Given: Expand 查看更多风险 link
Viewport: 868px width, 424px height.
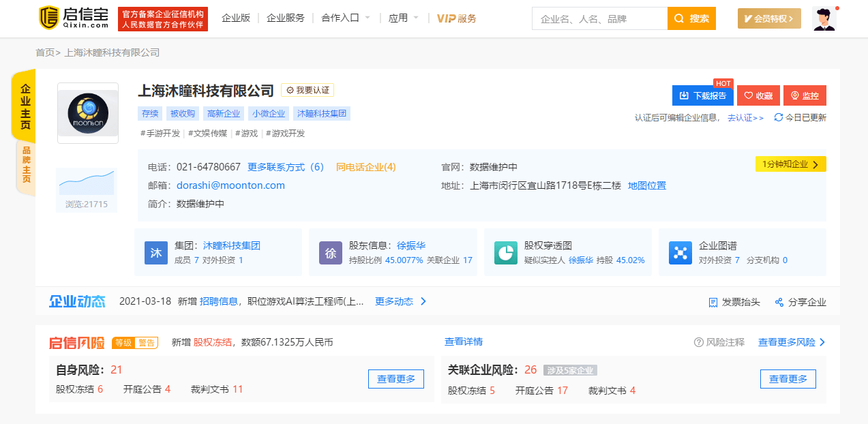Looking at the screenshot, I should [792, 342].
